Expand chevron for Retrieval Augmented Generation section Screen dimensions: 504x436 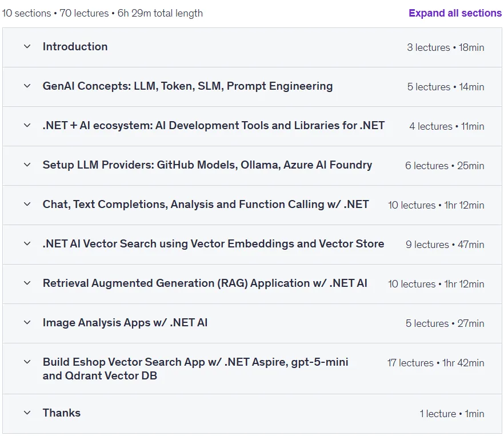[x=27, y=283]
